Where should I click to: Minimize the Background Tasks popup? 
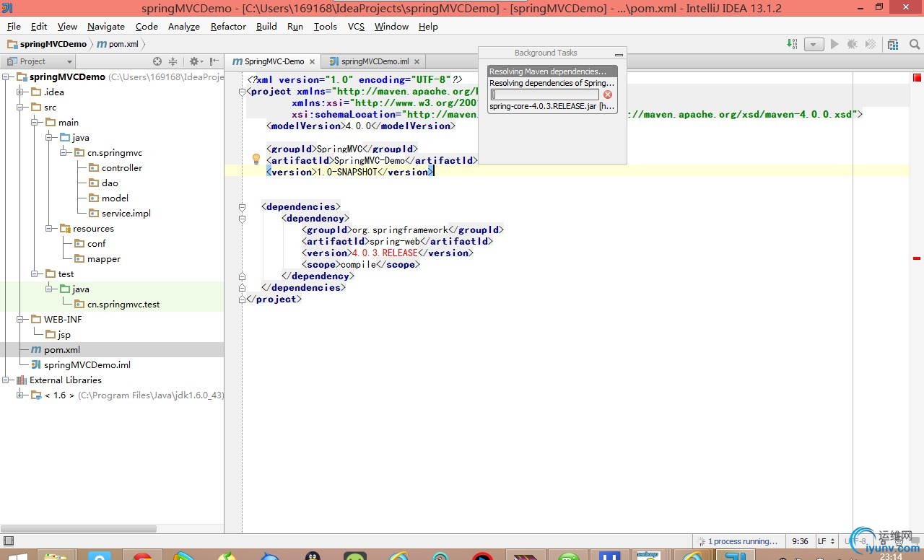point(619,54)
